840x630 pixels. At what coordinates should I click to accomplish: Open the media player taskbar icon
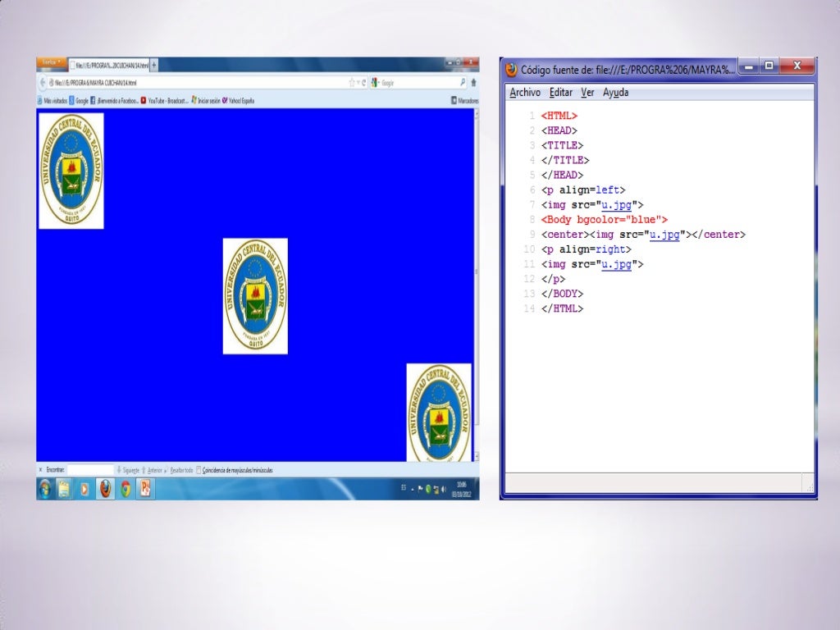[84, 489]
